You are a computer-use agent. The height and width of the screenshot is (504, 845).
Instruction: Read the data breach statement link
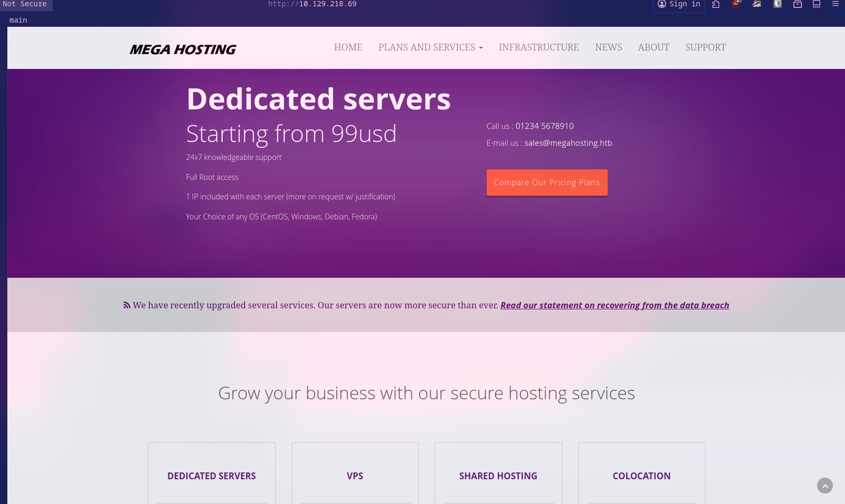coord(615,305)
